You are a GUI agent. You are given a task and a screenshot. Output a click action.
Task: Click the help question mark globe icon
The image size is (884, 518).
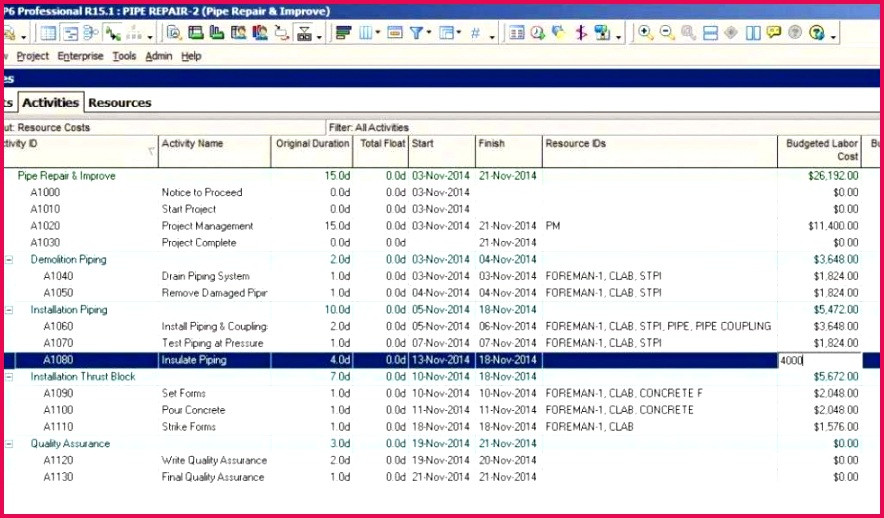816,33
